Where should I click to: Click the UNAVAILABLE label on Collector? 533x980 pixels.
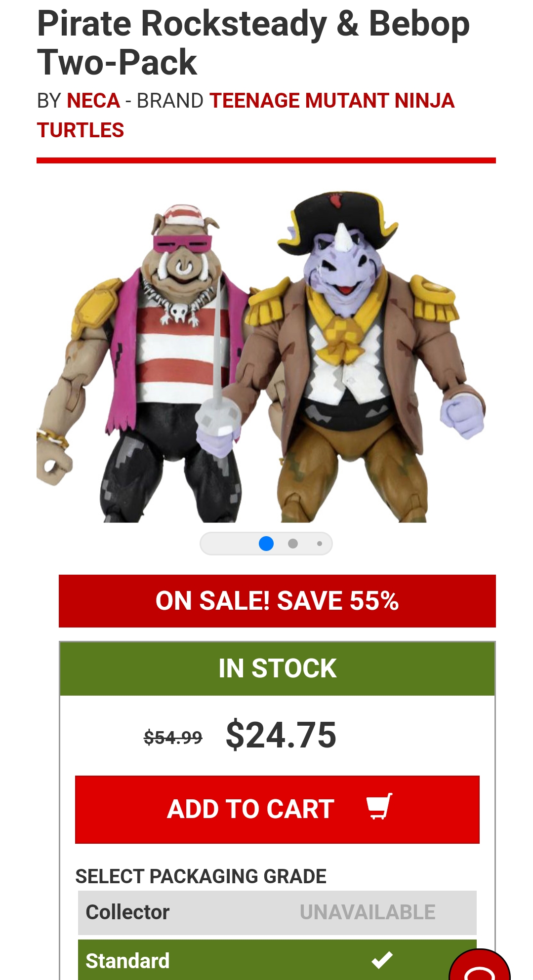[x=368, y=912]
